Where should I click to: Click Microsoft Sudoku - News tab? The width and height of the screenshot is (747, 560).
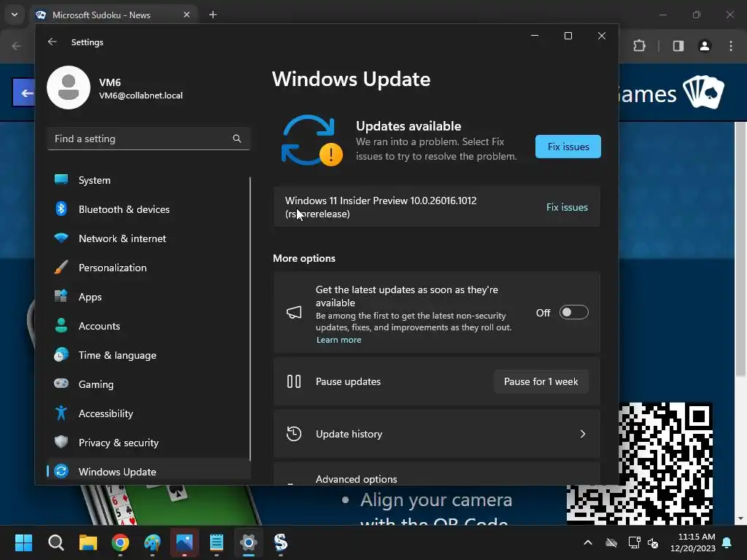[113, 15]
